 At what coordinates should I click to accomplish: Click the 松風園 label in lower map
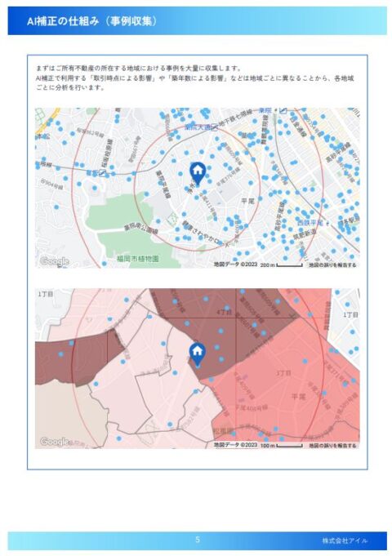tap(223, 432)
